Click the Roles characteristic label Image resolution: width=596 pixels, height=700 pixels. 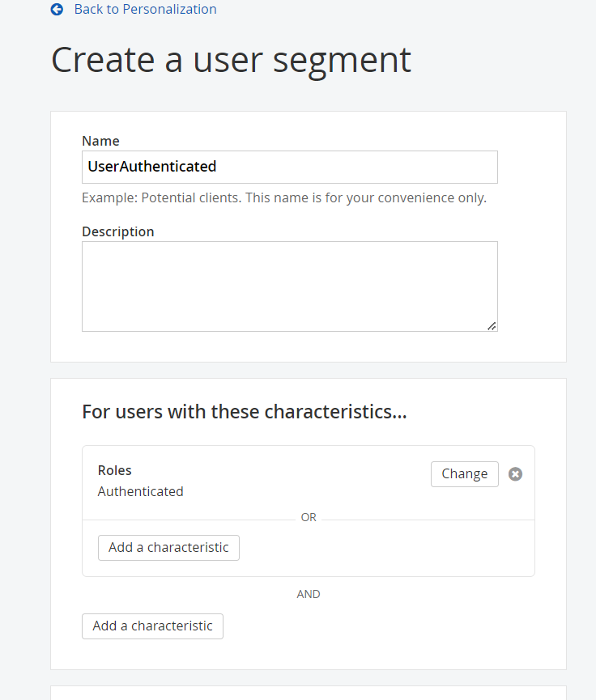(115, 470)
